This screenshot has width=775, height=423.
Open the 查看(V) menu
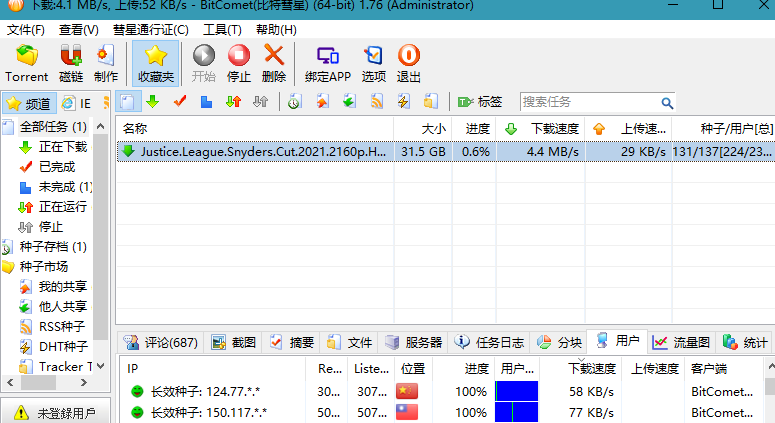pos(79,30)
